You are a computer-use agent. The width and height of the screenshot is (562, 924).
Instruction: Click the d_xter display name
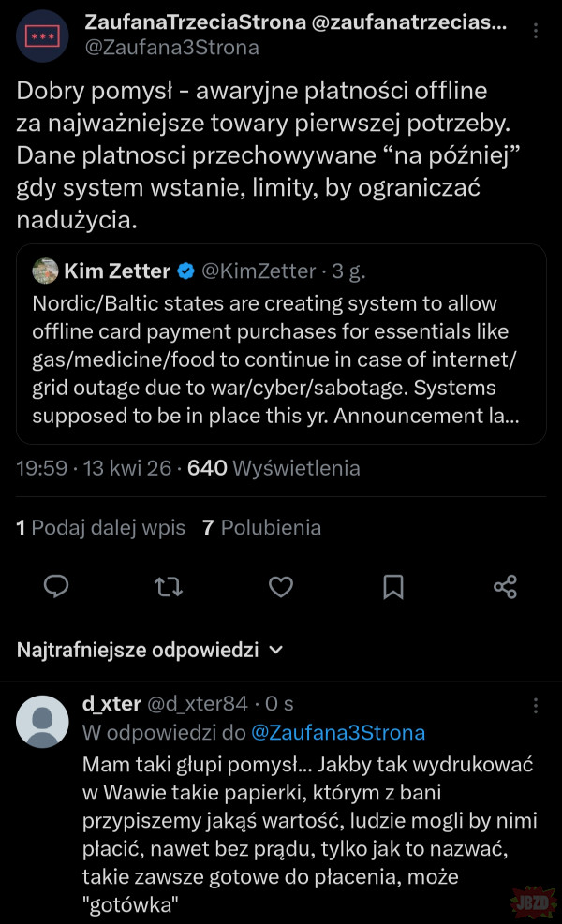(111, 704)
